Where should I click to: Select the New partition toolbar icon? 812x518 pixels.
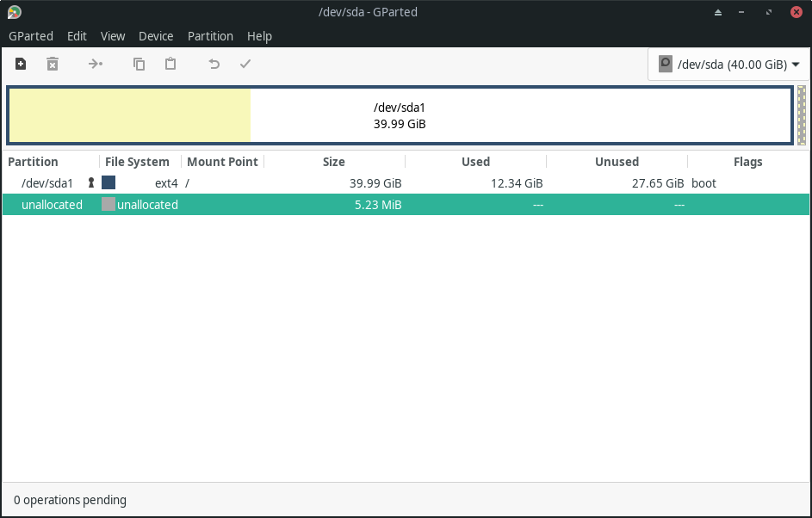point(20,64)
